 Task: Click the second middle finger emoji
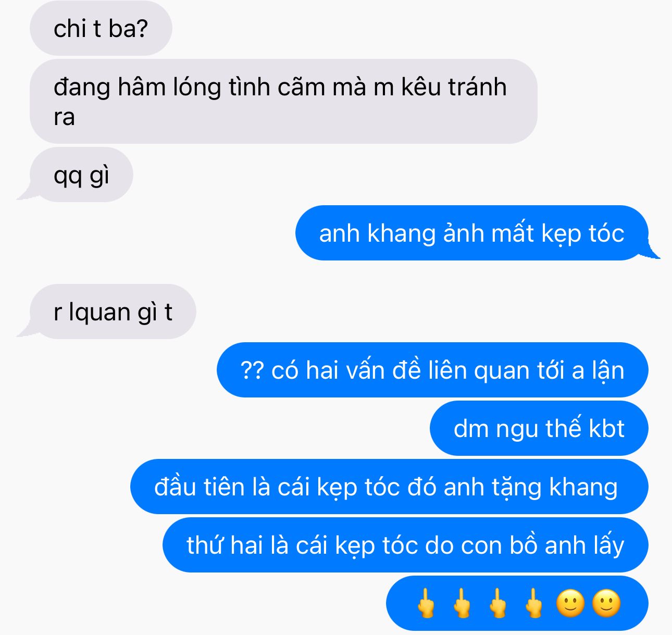tap(462, 603)
